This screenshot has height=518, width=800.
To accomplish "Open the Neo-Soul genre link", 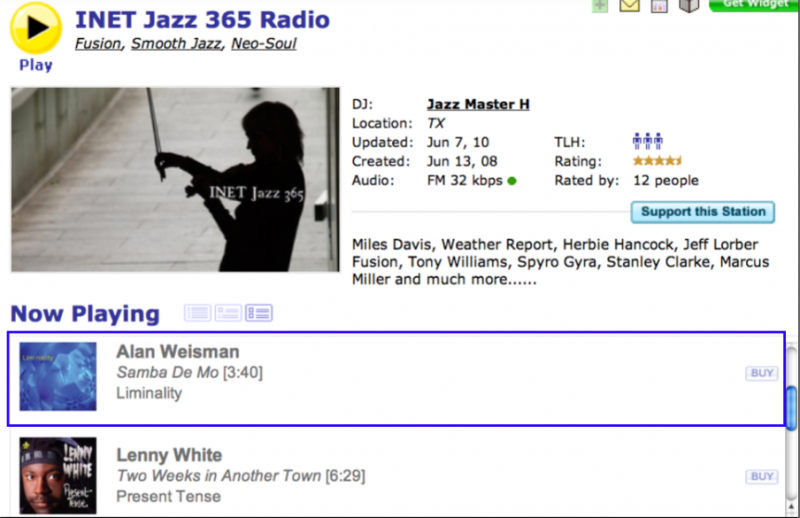I will [264, 43].
